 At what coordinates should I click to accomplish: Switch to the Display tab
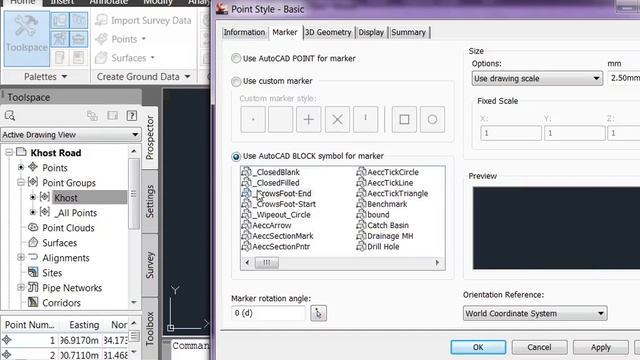point(371,32)
